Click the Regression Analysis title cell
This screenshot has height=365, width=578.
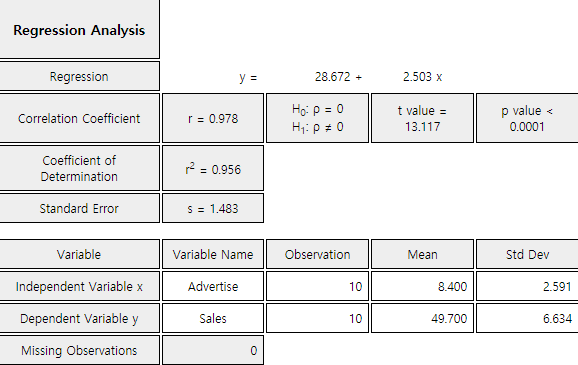click(x=79, y=29)
